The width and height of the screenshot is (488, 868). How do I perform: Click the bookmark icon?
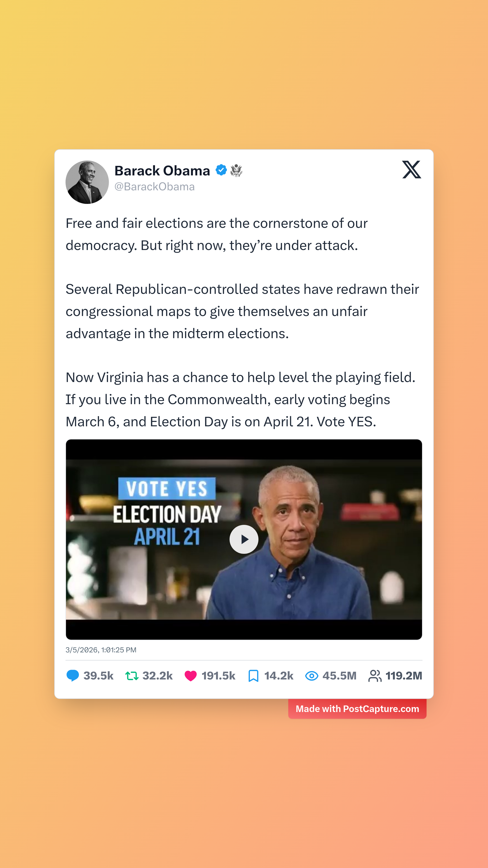pyautogui.click(x=253, y=676)
